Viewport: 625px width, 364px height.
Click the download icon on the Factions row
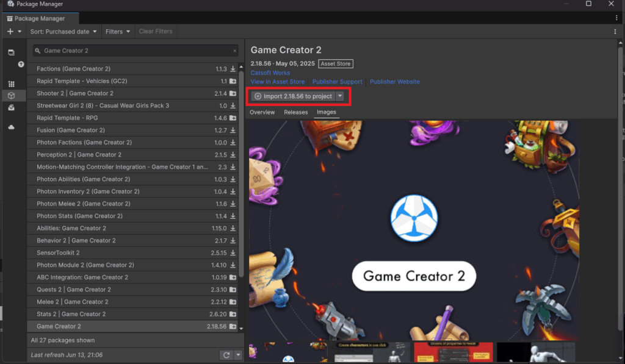point(233,69)
